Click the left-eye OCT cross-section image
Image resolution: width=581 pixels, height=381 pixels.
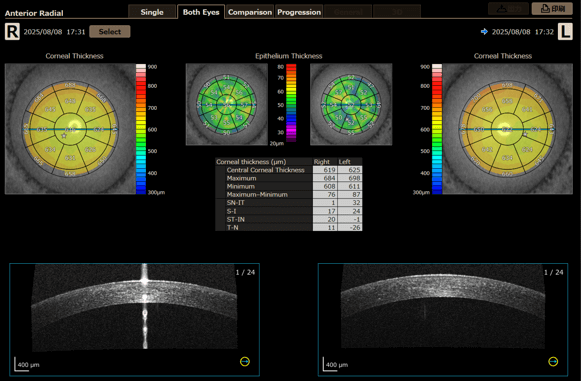[x=443, y=319]
